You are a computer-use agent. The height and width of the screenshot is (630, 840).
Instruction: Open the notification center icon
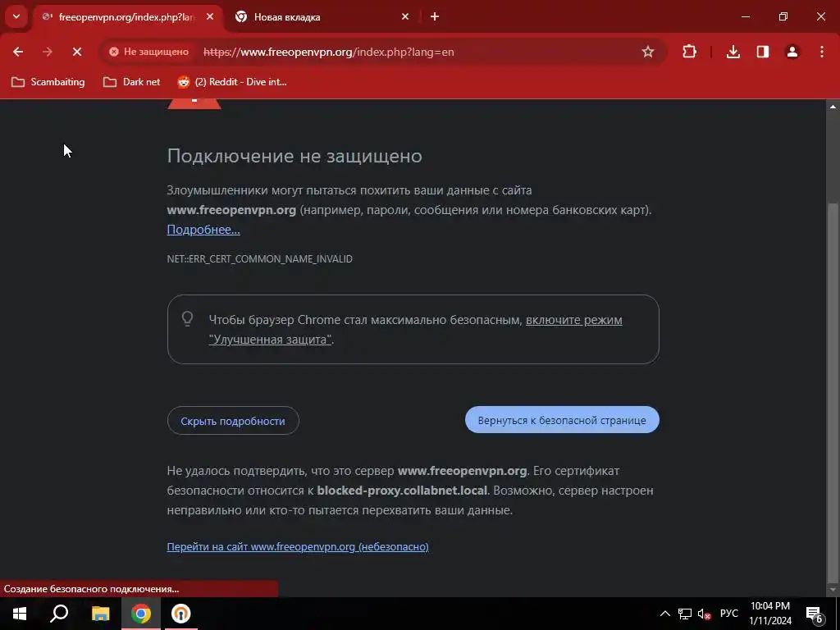pyautogui.click(x=815, y=614)
